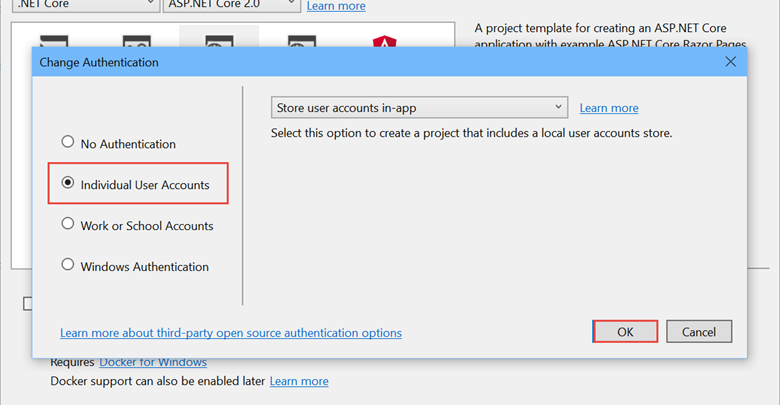780x405 pixels.
Task: Click Learn more about enabling Docker later
Action: [x=299, y=381]
